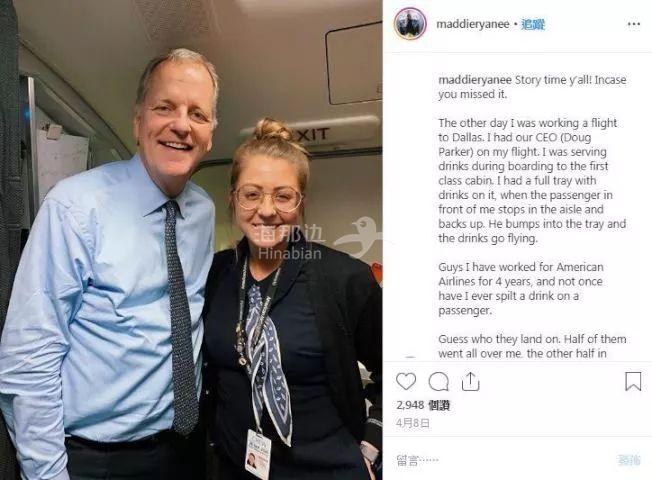The height and width of the screenshot is (480, 652).
Task: Open comments via speech bubble icon
Action: point(439,381)
